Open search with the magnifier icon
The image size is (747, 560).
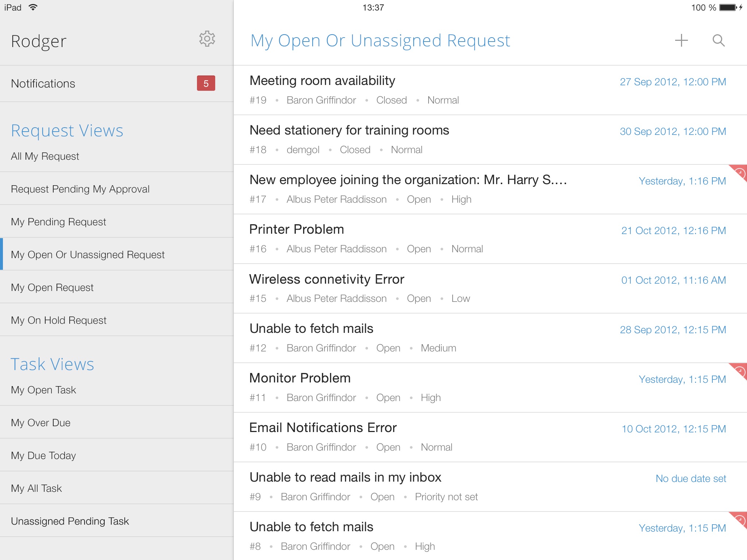point(719,40)
